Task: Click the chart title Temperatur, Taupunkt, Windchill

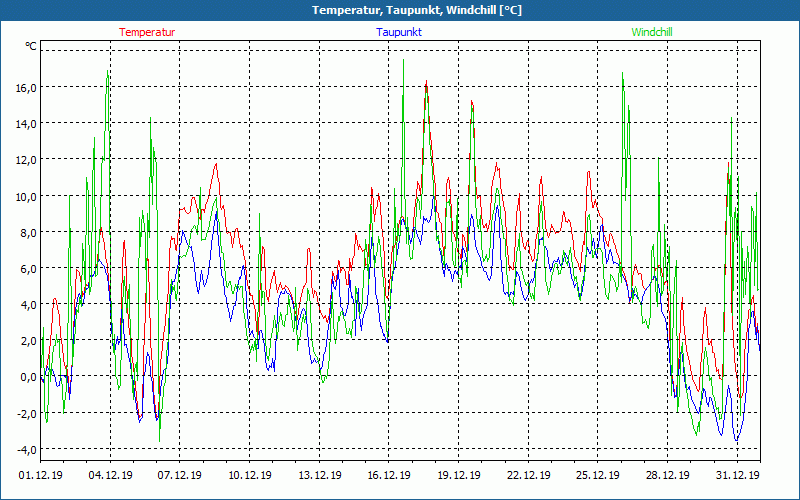Action: [x=417, y=10]
